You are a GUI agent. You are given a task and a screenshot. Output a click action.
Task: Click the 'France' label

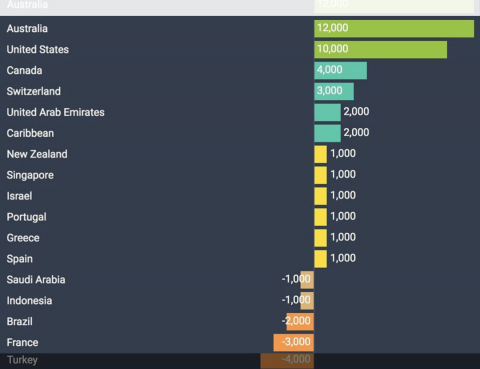tap(22, 343)
